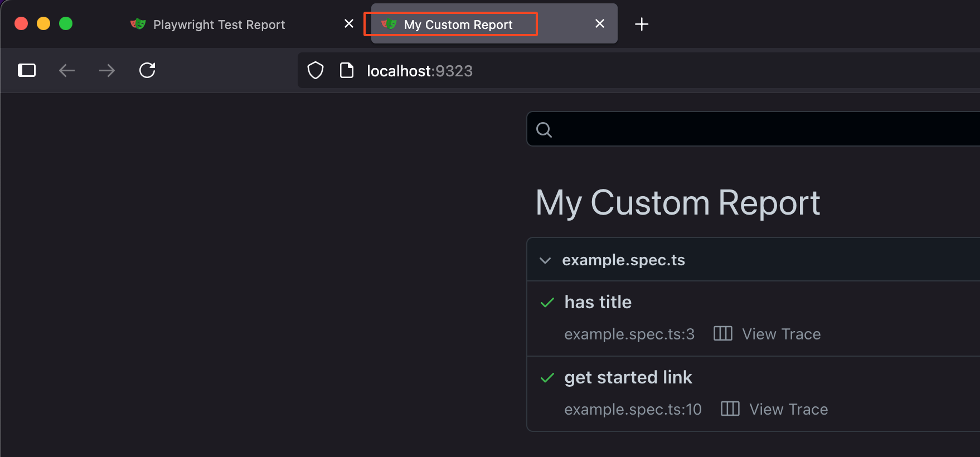Screen dimensions: 980x457
Task: Collapse the example.spec.ts file group
Action: (545, 260)
